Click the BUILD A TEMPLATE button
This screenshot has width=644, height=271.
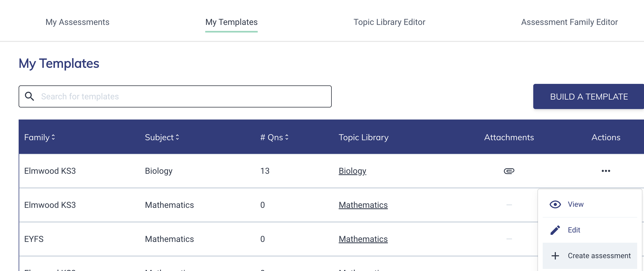coord(589,96)
